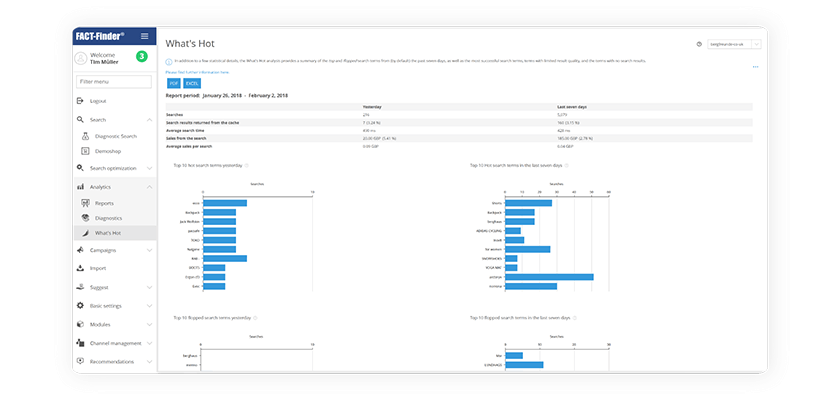
Task: Expand the Suggest section chevron
Action: 149,288
